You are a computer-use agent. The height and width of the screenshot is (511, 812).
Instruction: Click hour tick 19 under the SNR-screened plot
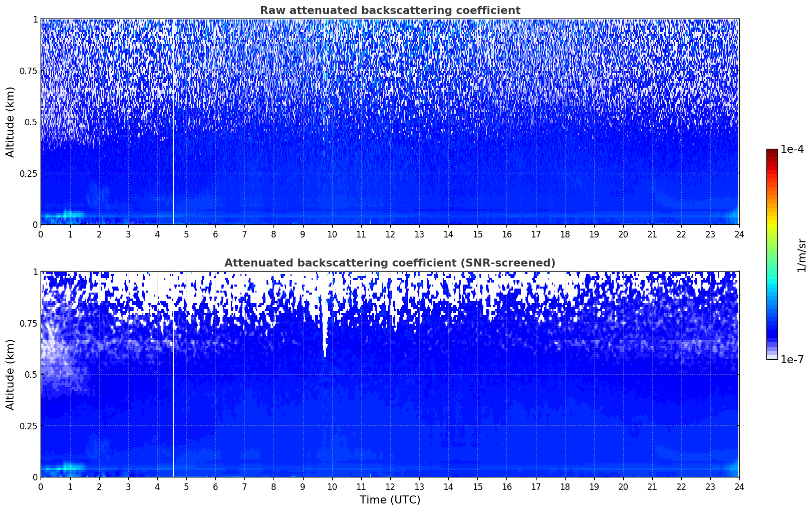[x=594, y=486]
